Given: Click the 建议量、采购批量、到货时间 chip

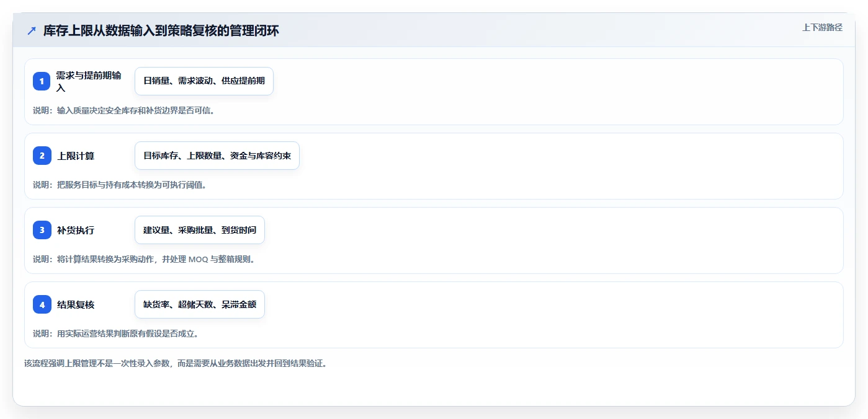Looking at the screenshot, I should click(x=200, y=230).
